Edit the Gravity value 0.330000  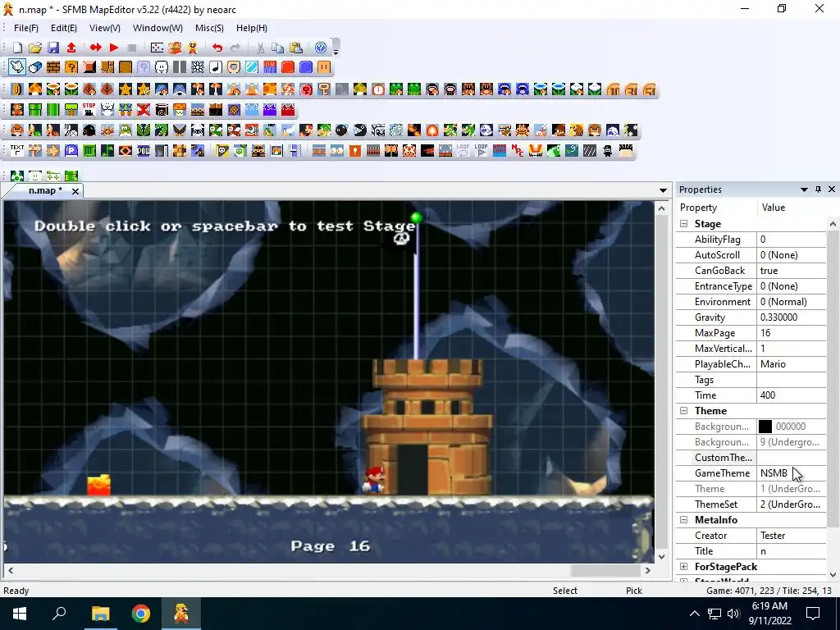tap(792, 317)
